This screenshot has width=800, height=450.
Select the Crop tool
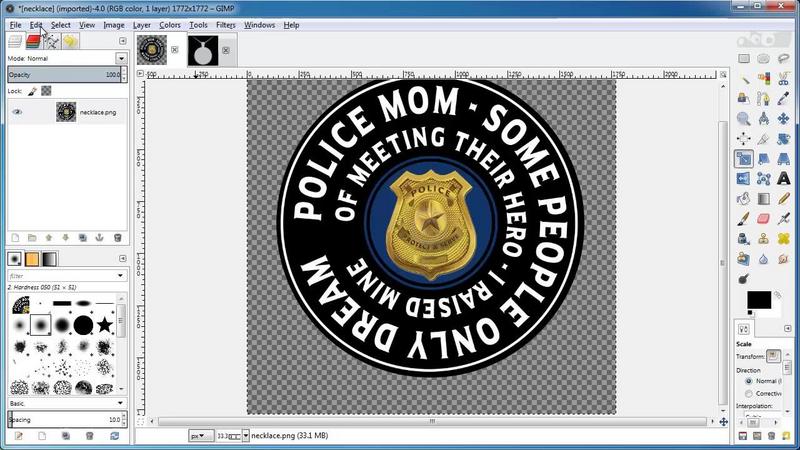[763, 138]
